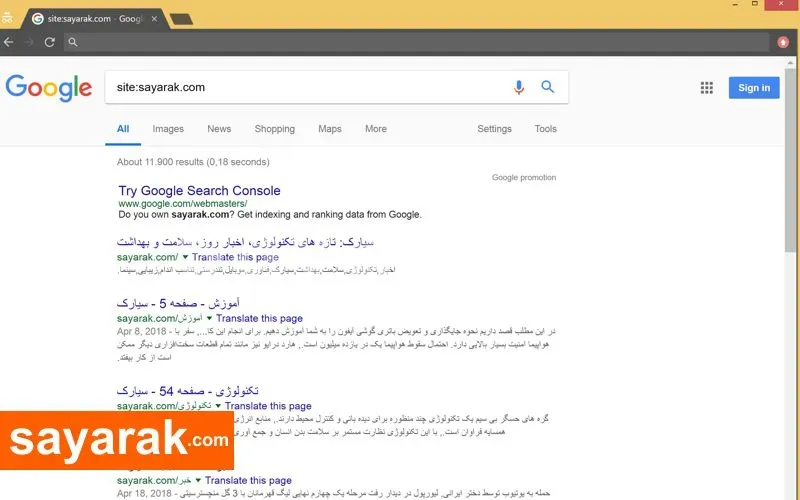Switch to the News tab
Viewport: 800px width, 500px height.
[x=219, y=129]
